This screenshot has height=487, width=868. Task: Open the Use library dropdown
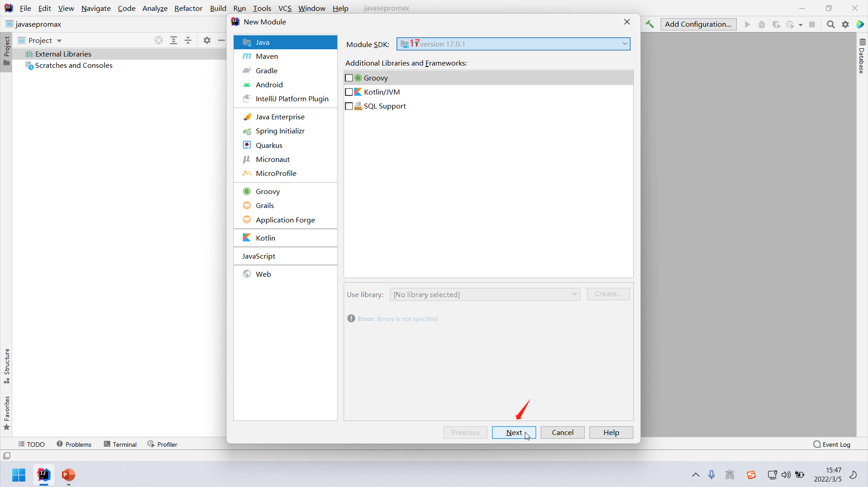[x=485, y=294]
